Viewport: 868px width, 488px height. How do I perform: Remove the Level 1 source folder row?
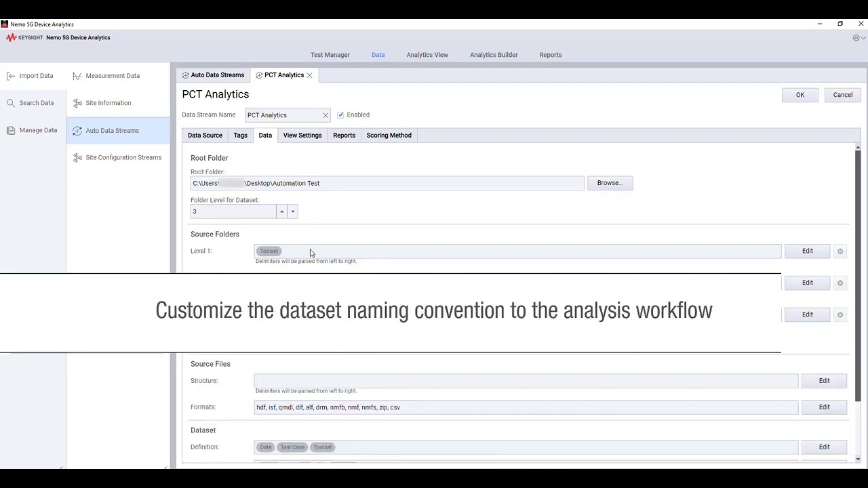[x=840, y=251]
